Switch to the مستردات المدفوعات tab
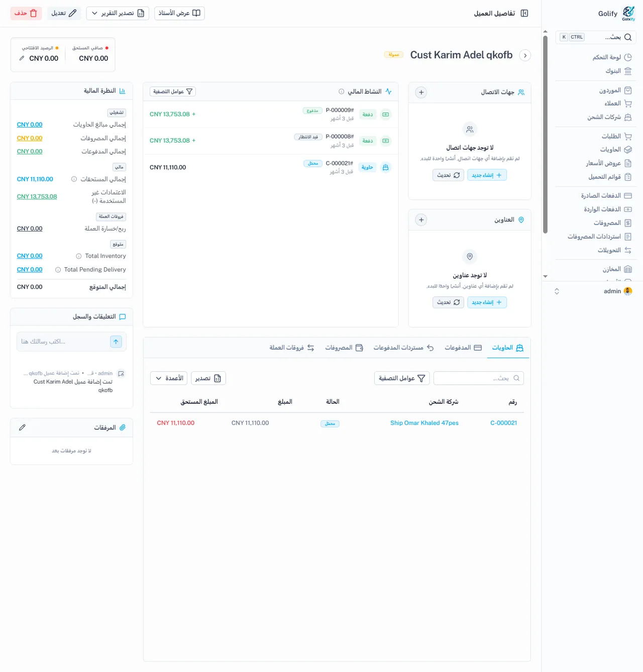643x672 pixels. click(x=403, y=348)
